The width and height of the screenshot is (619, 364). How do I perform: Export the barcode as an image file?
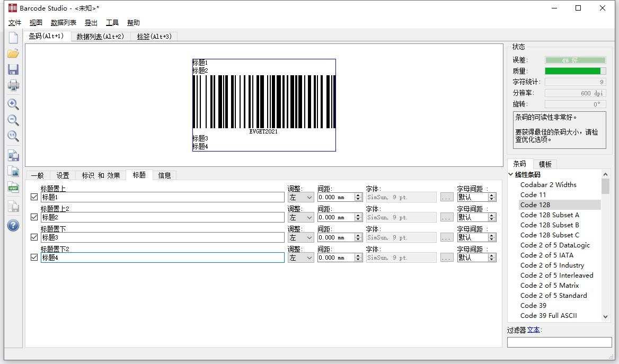[x=13, y=156]
